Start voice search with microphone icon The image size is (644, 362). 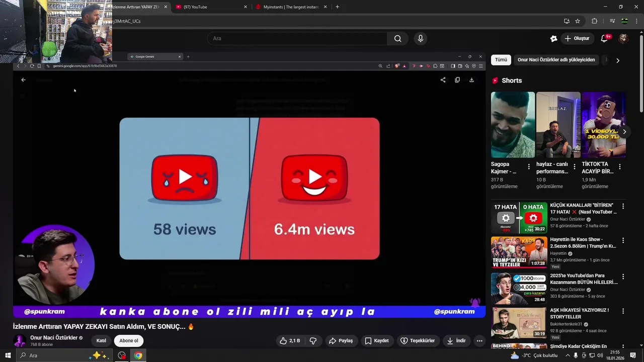coord(421,38)
